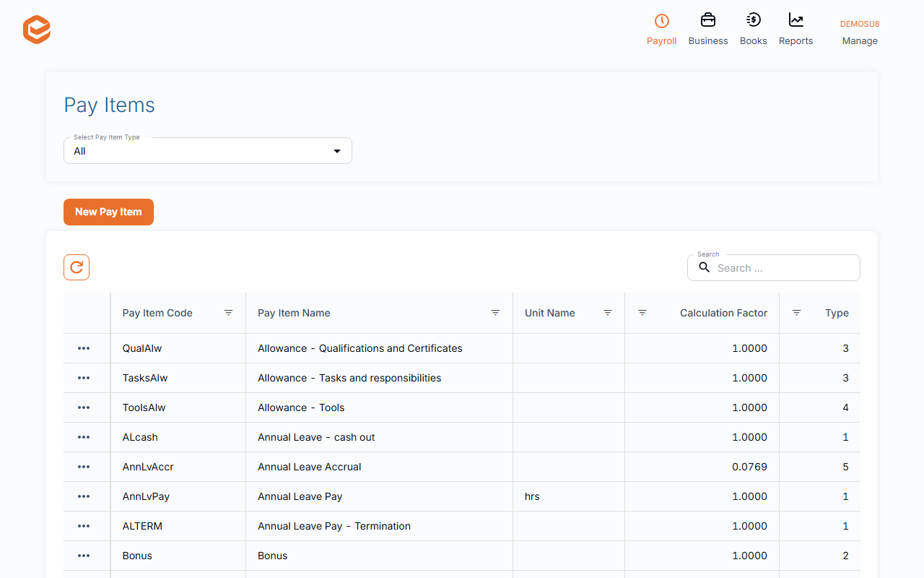Open row actions menu for AnnLvPay
Image resolution: width=924 pixels, height=578 pixels.
coord(84,496)
